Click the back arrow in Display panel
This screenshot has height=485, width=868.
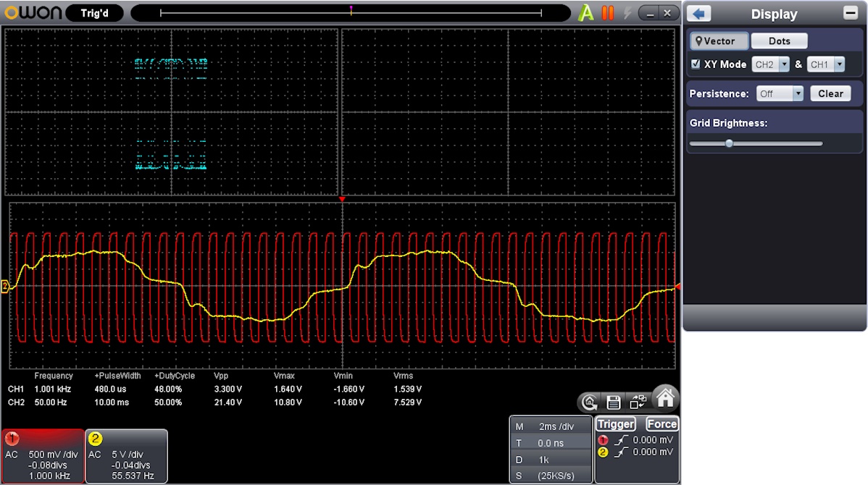[698, 13]
